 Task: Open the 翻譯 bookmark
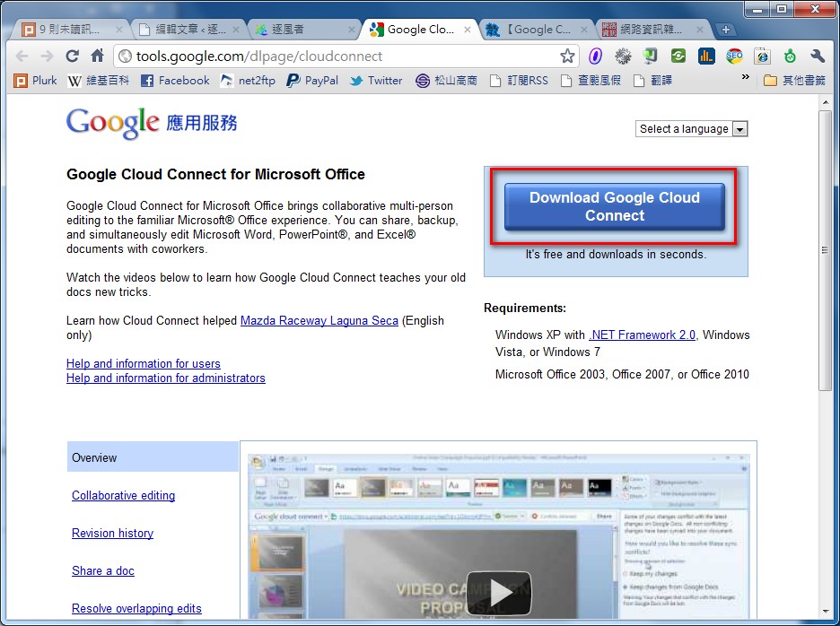(x=652, y=81)
